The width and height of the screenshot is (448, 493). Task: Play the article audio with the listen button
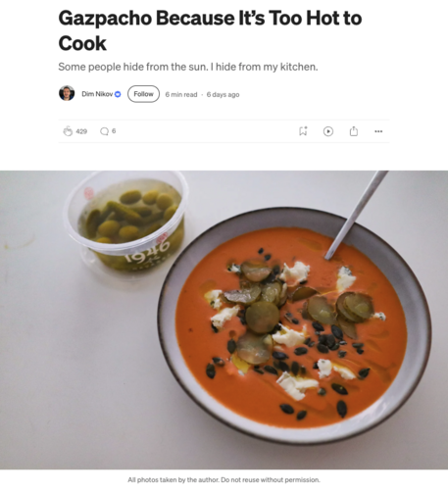coord(328,131)
